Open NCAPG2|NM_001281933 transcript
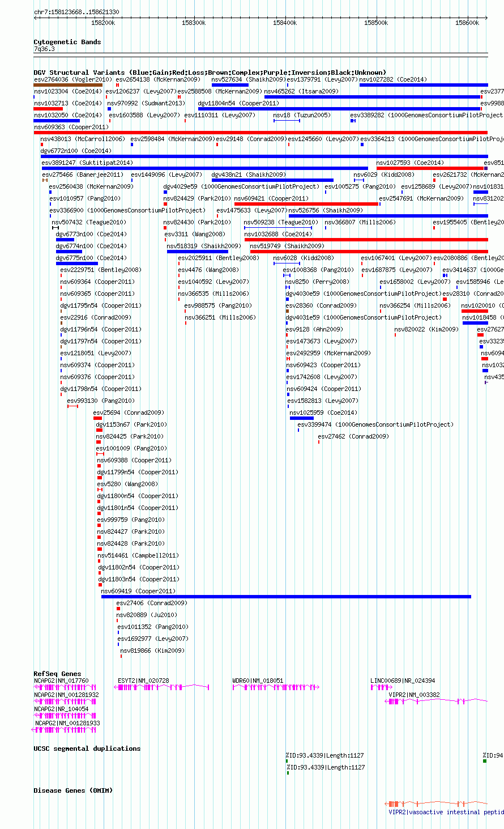The height and width of the screenshot is (829, 504). [x=67, y=723]
